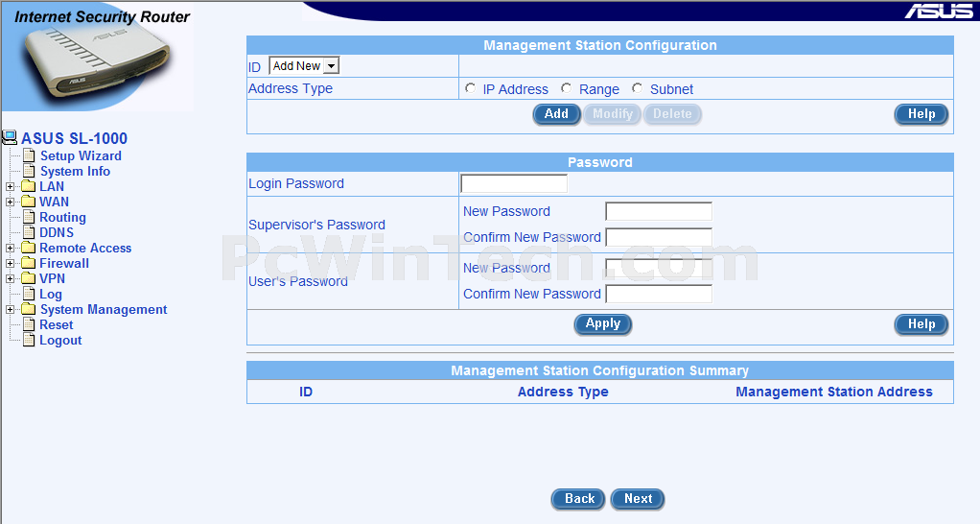Click the Remote Access folder icon
980x524 pixels.
28,248
